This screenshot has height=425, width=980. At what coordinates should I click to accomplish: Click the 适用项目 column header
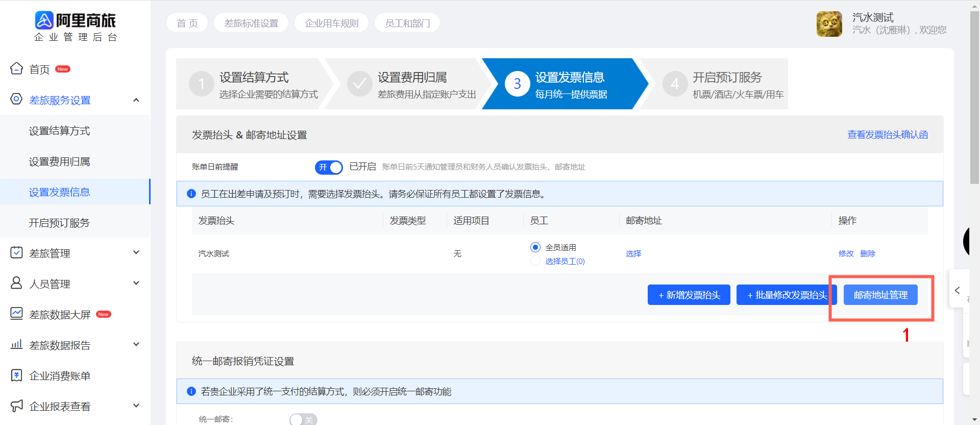coord(471,220)
